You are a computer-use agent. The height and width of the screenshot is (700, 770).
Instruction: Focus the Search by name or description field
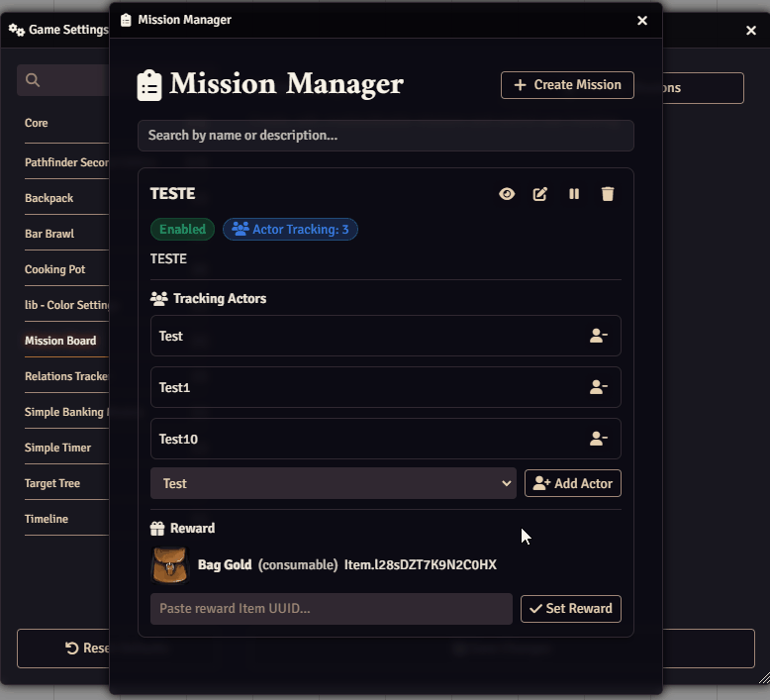point(385,136)
